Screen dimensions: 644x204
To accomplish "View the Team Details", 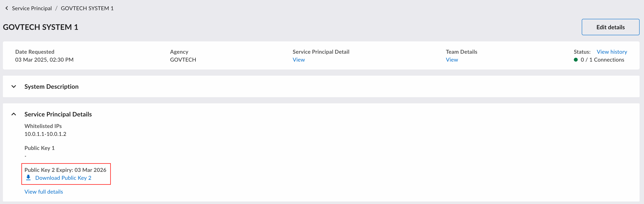I will coord(452,60).
